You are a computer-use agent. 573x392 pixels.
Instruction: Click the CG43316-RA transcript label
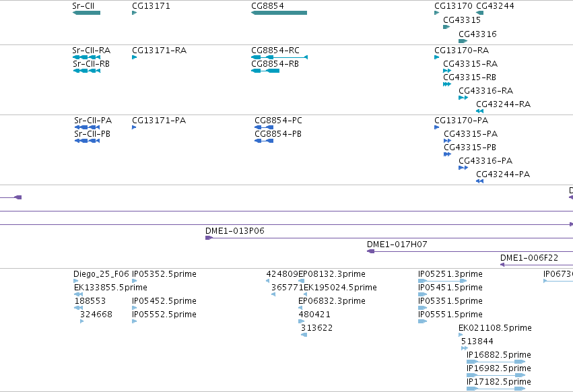pos(486,91)
